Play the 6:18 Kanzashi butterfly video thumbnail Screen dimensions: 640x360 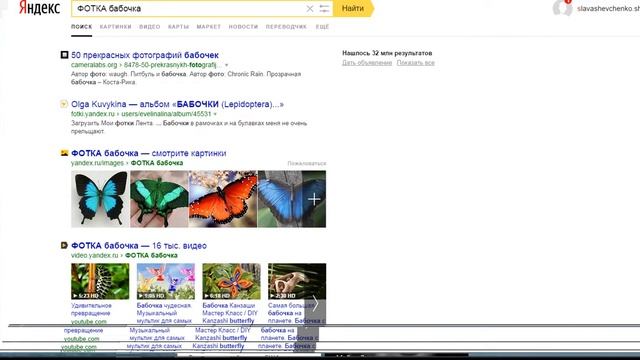[x=231, y=281]
